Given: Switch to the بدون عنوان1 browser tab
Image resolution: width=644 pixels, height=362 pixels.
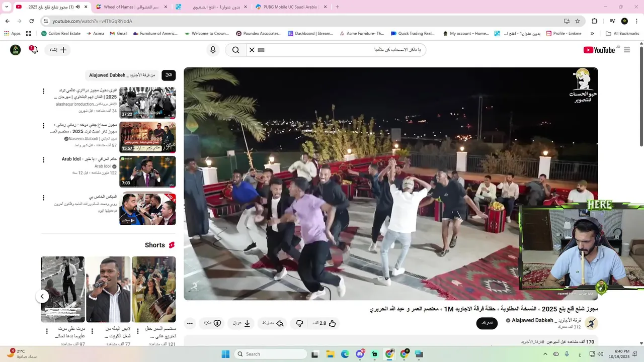Looking at the screenshot, I should tap(210, 7).
